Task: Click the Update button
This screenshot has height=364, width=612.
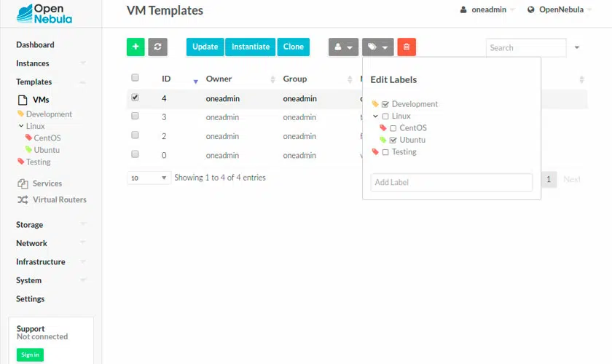Action: pos(205,47)
